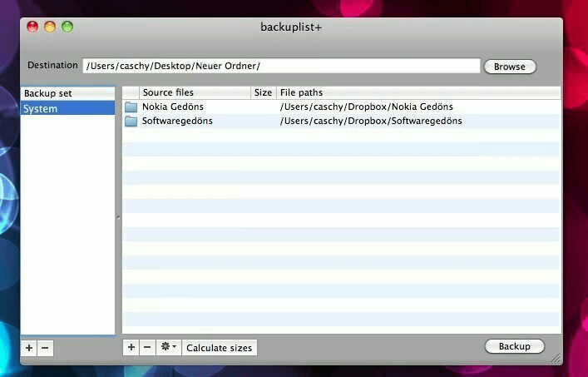Sort by the Source files column header
The image size is (588, 377).
point(195,92)
